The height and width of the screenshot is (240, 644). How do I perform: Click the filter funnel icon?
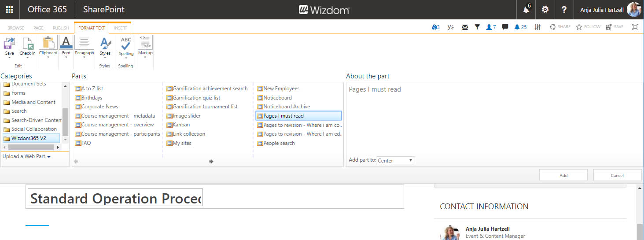(477, 27)
